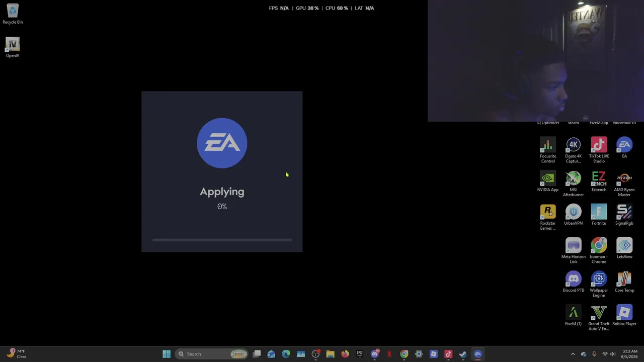Image resolution: width=644 pixels, height=362 pixels.
Task: Open the Wi-Fi network tray icon
Action: pos(605,354)
